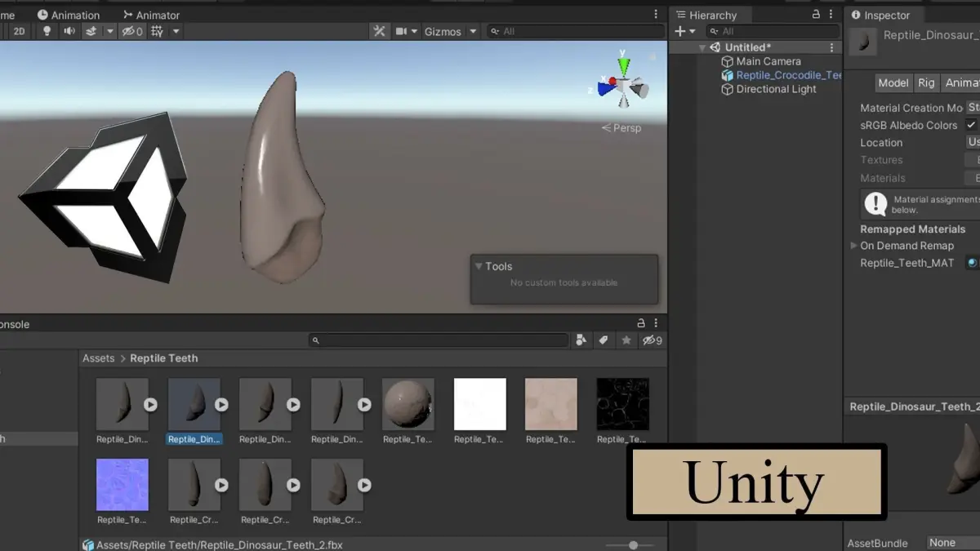Expand the selected Reptile_Din asset arrow

[x=221, y=404]
